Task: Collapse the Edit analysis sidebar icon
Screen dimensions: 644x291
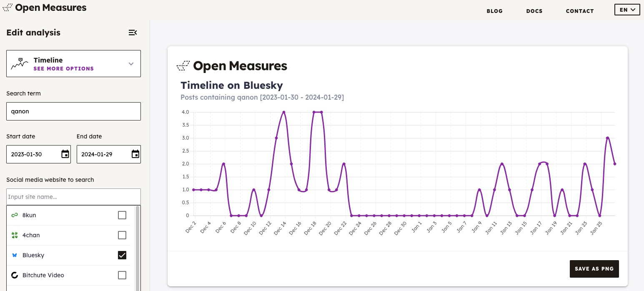Action: 133,33
